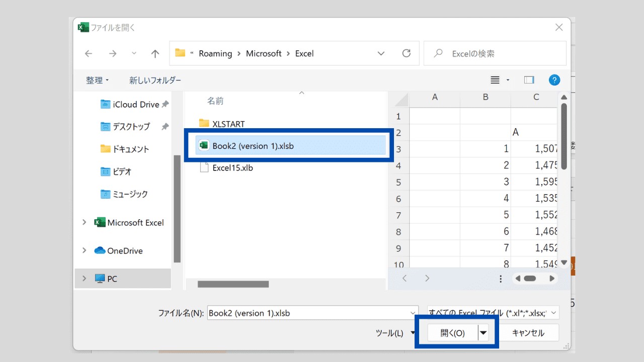Select the Excel15.xlb file
644x362 pixels.
point(226,168)
